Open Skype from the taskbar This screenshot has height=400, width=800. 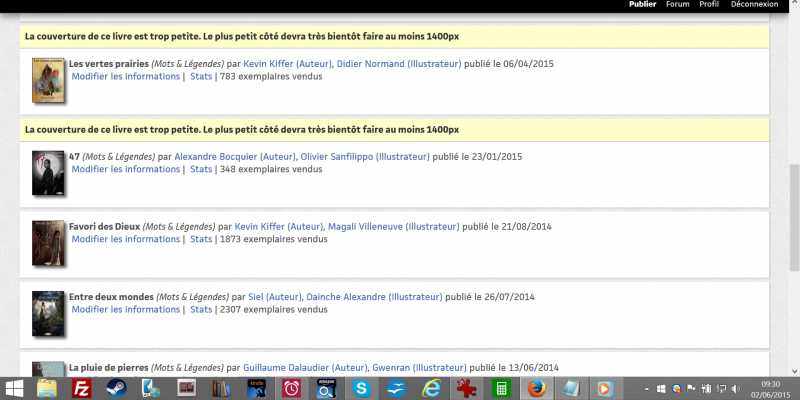tap(361, 388)
